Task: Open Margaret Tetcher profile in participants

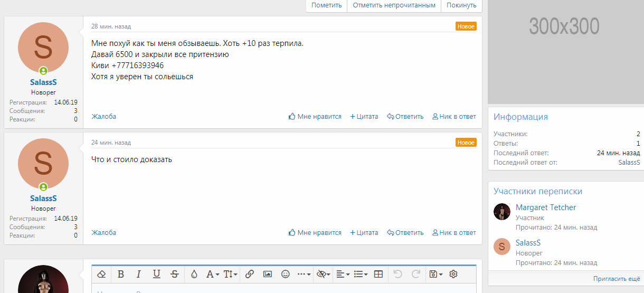Action: 546,207
